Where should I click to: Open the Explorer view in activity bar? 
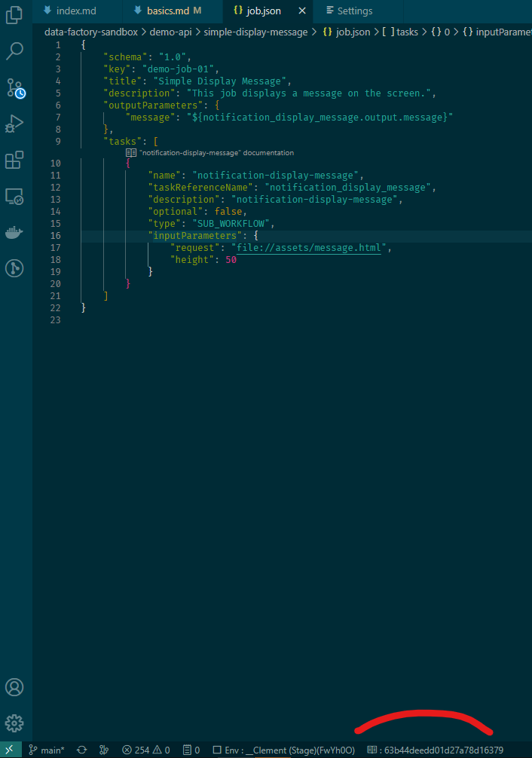(15, 15)
